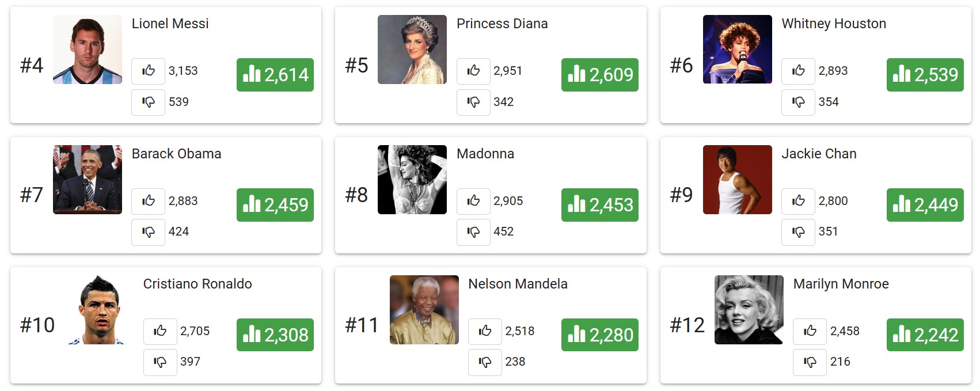
Task: Open the Nelson Mandela name link
Action: pyautogui.click(x=518, y=284)
